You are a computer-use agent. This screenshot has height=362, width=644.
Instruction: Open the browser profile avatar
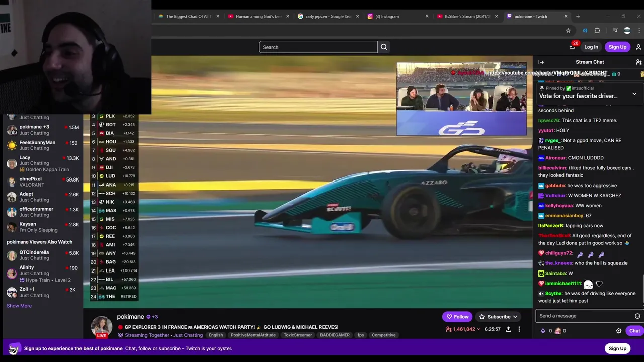pyautogui.click(x=627, y=30)
